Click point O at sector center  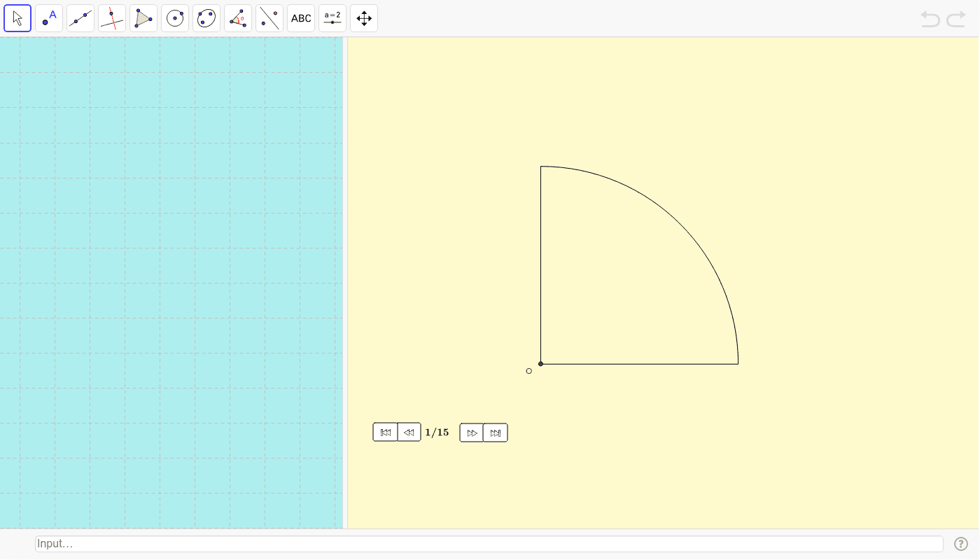pos(540,364)
